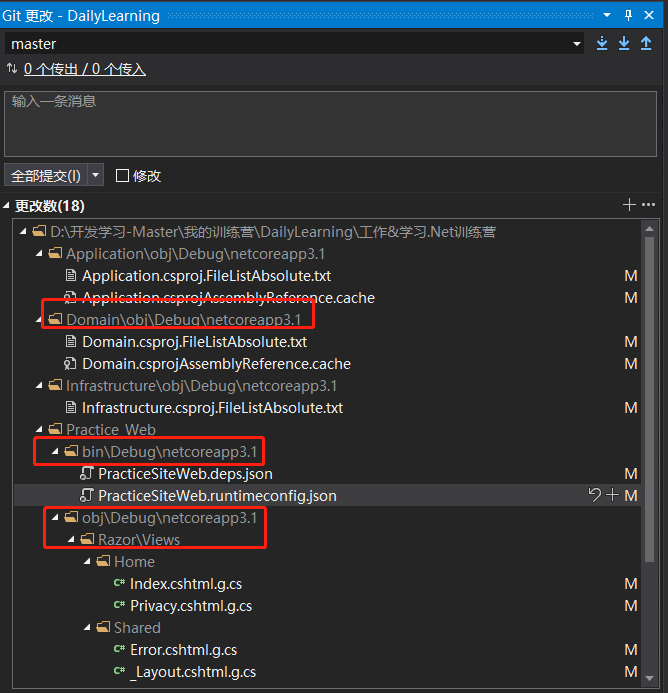Click the Fetch icon next to branch selector

pyautogui.click(x=602, y=43)
